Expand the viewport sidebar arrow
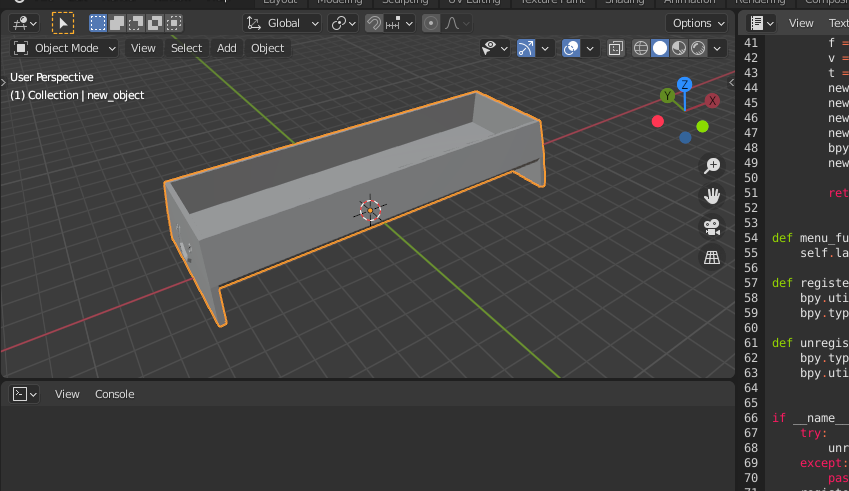Screen dimensions: 849x491 (732, 82)
